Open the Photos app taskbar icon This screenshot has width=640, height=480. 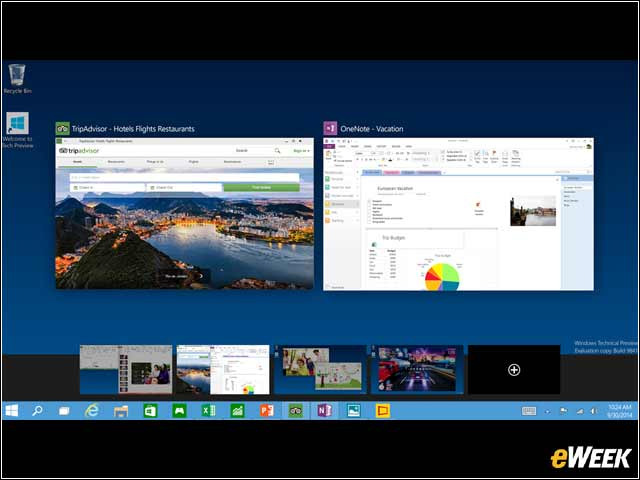353,411
